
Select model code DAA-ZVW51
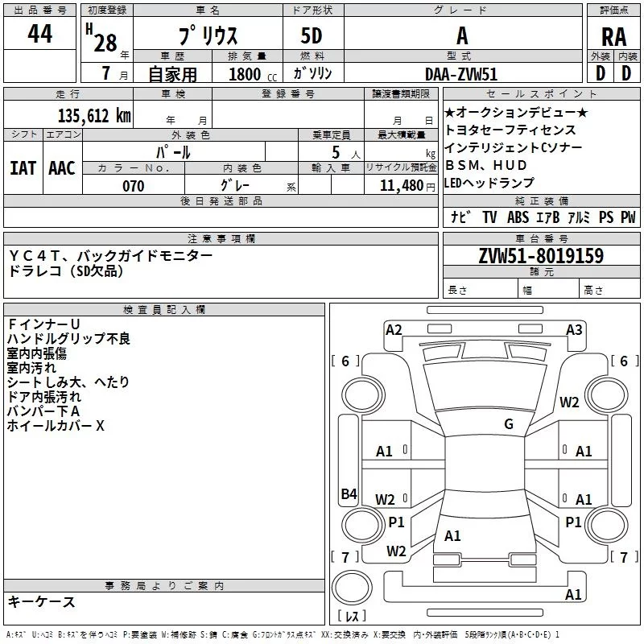tap(461, 74)
